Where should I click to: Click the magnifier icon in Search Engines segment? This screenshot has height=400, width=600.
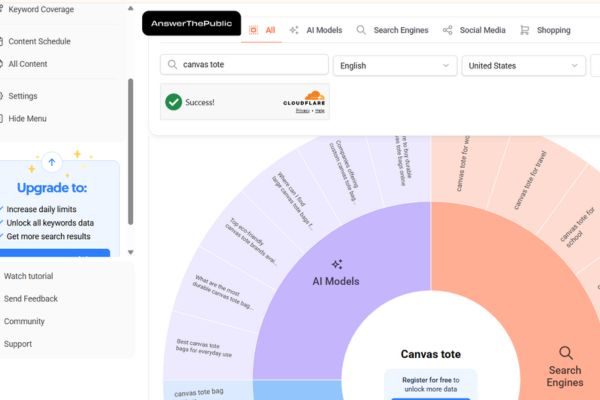point(566,353)
